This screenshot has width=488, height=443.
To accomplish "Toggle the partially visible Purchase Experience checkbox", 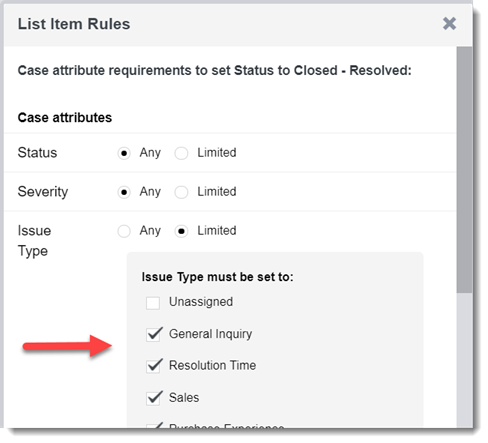I will point(153,425).
